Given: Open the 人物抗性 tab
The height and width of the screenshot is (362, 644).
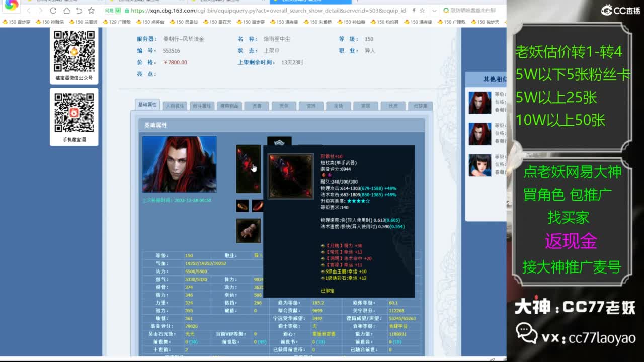Looking at the screenshot, I should pyautogui.click(x=175, y=106).
